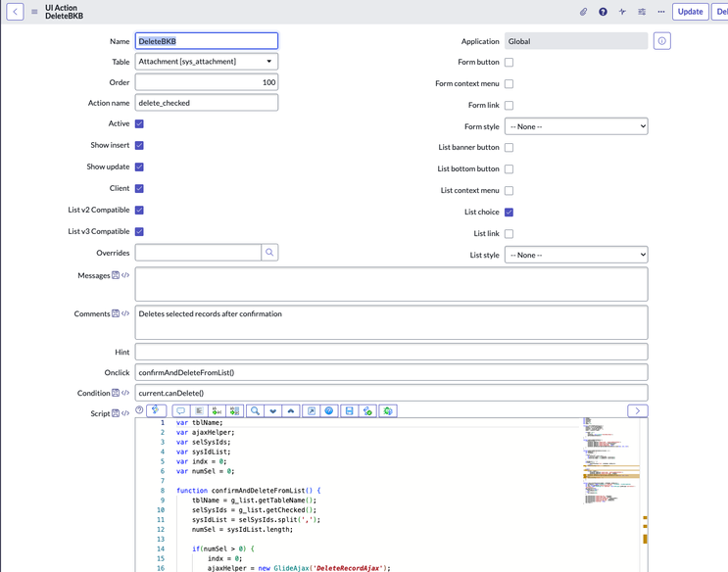728x572 pixels.
Task: Uncheck the List choice checkbox
Action: click(x=509, y=213)
